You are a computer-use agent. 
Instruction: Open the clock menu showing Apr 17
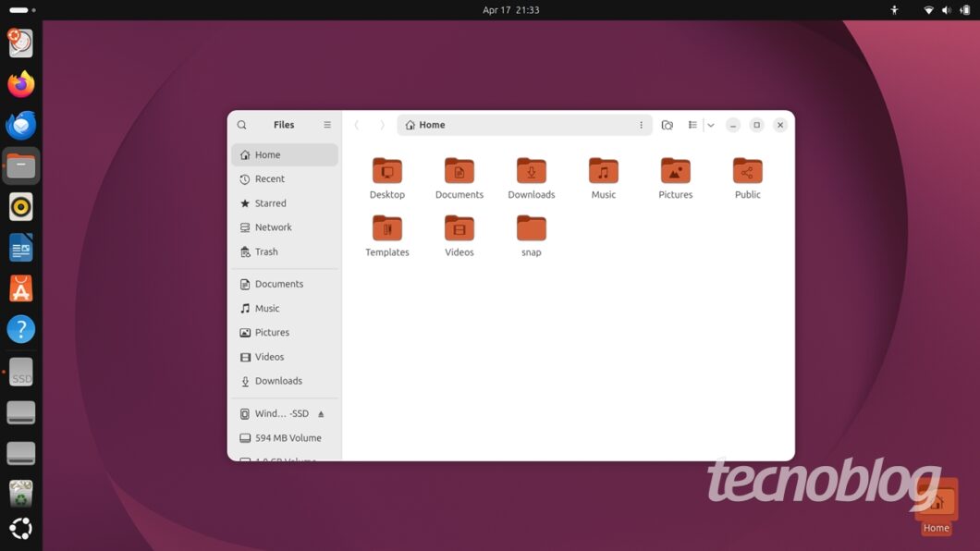pyautogui.click(x=490, y=9)
